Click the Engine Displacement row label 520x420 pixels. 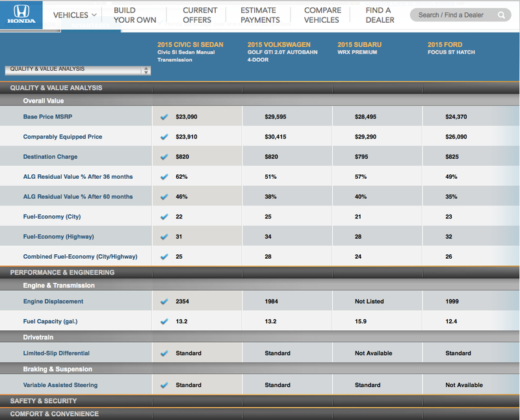53,301
